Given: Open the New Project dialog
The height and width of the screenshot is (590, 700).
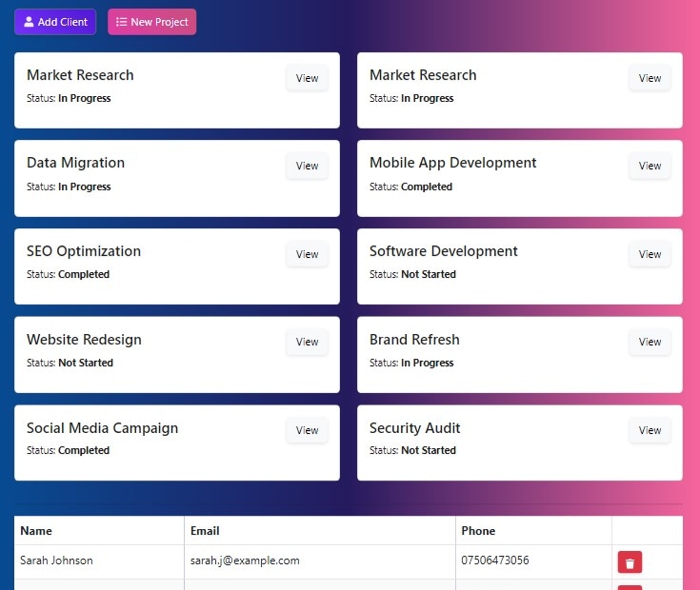Looking at the screenshot, I should coord(151,22).
